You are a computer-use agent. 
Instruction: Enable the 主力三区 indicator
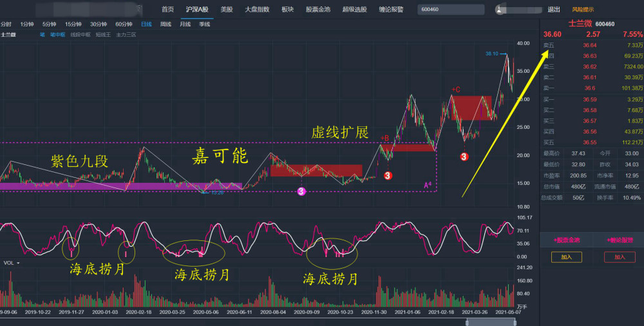[x=126, y=35]
